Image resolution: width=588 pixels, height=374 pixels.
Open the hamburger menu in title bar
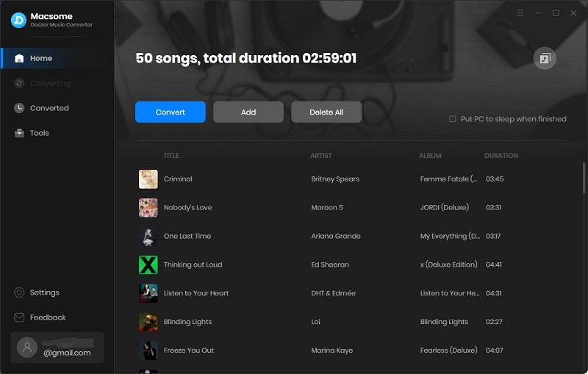point(520,13)
